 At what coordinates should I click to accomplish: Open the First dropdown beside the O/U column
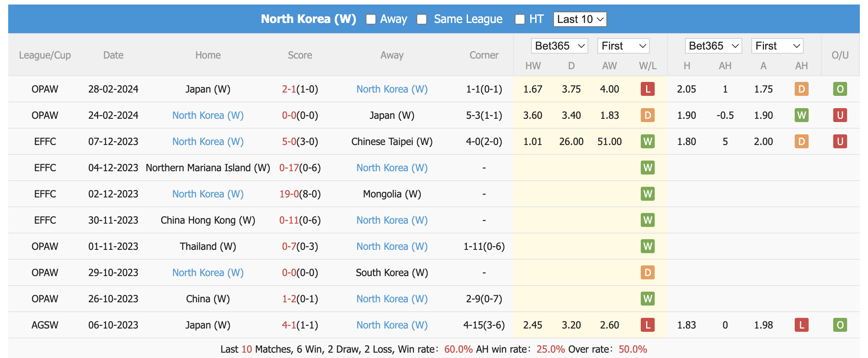[x=777, y=46]
